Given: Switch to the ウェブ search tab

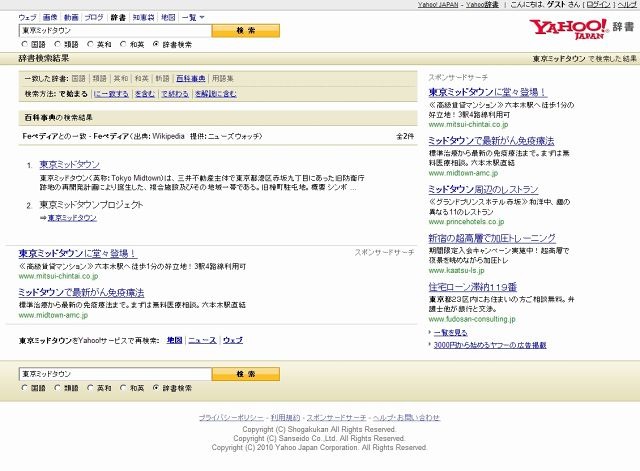Looking at the screenshot, I should (28, 18).
